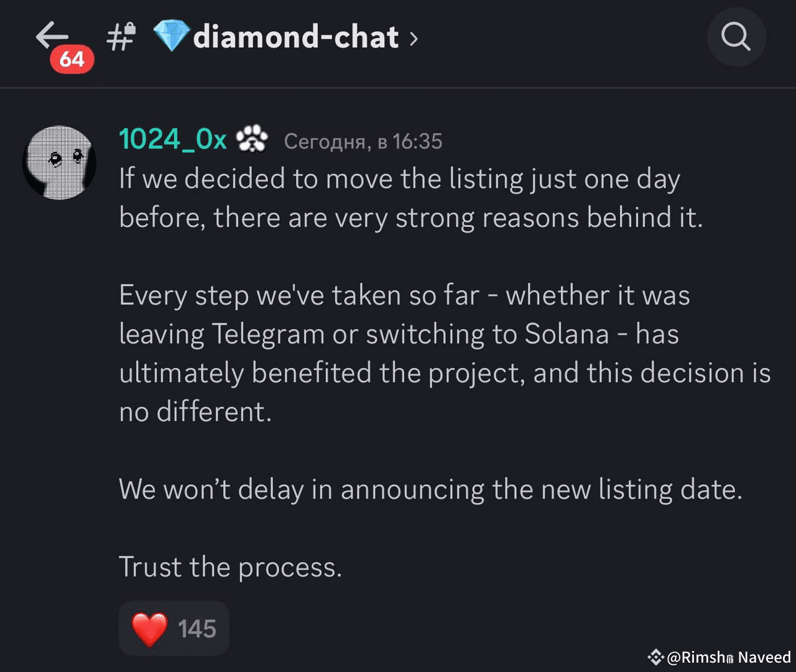Image resolution: width=796 pixels, height=672 pixels.
Task: Open the diamond-chat channel name
Action: pyautogui.click(x=296, y=37)
